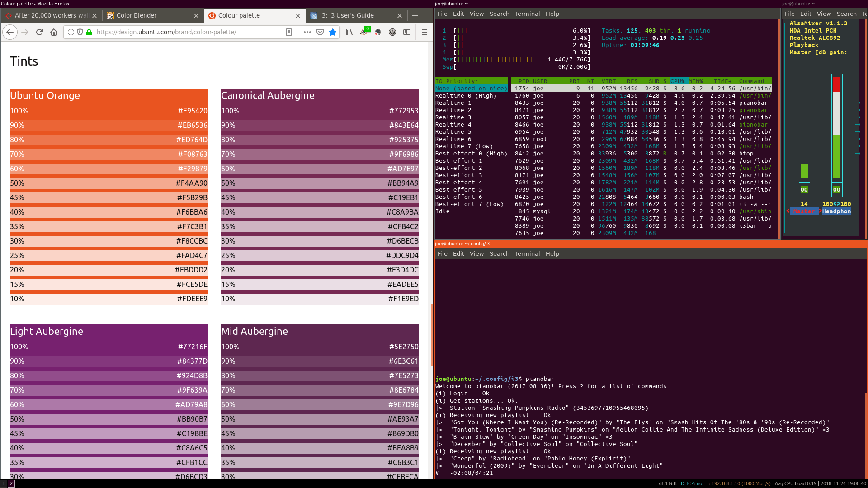Toggle the bookmark star for this page

point(333,32)
